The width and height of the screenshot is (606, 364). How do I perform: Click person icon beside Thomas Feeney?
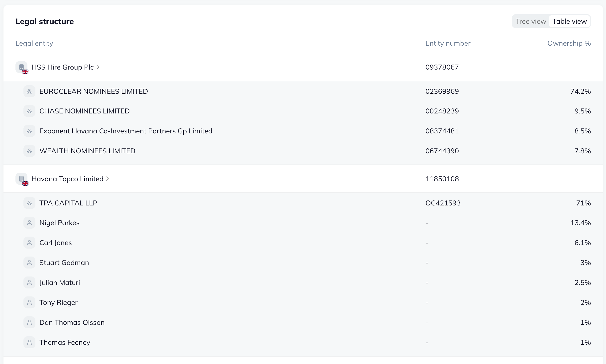[x=29, y=342]
